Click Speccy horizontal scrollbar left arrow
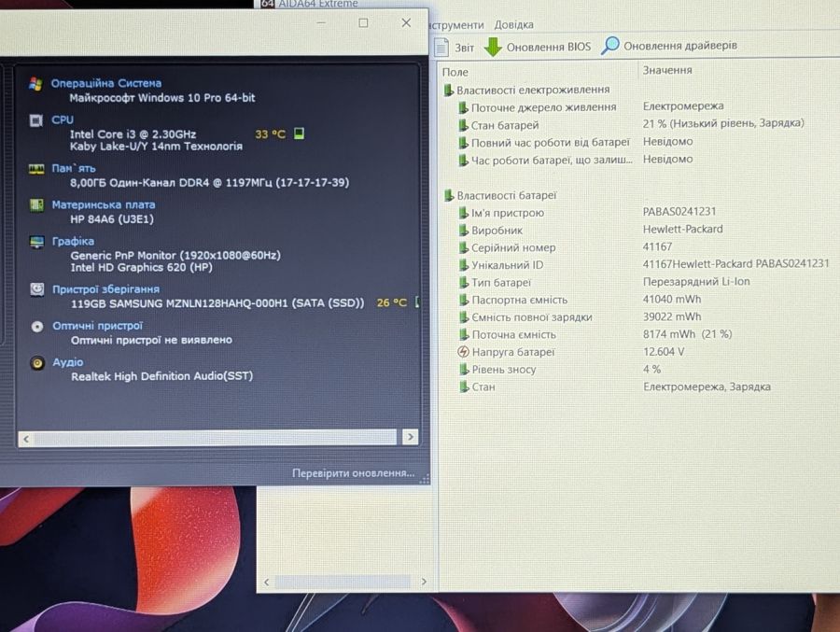Screen dimensions: 840x632 coord(26,439)
